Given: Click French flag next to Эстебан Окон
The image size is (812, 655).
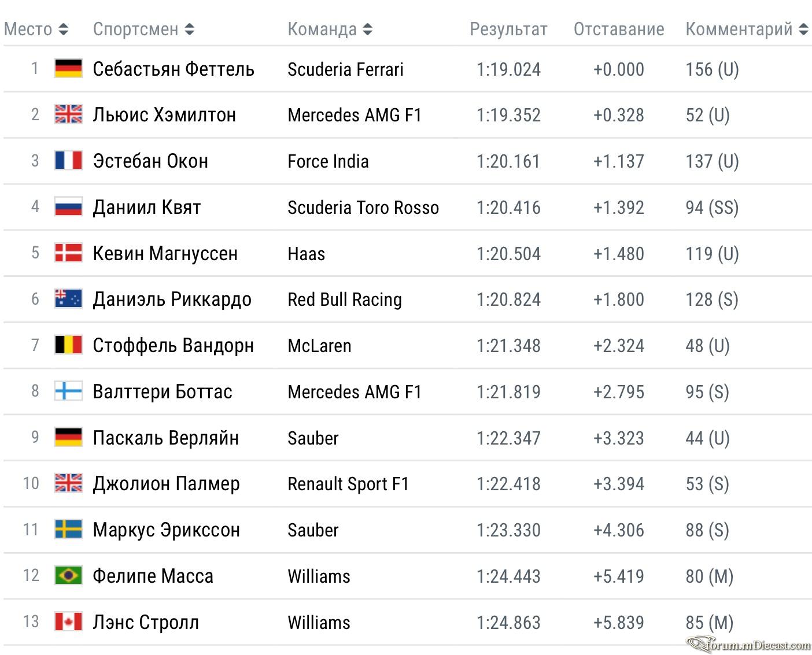Looking at the screenshot, I should point(68,160).
